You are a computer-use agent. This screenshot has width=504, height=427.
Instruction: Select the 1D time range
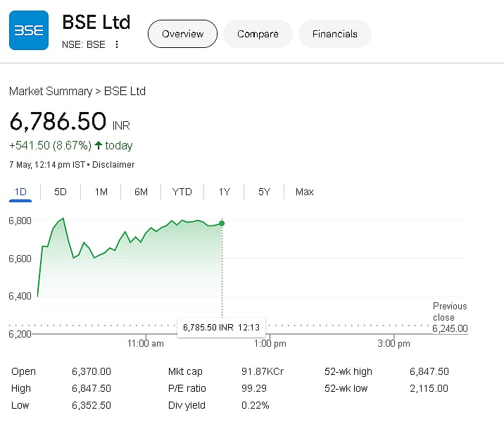click(20, 192)
